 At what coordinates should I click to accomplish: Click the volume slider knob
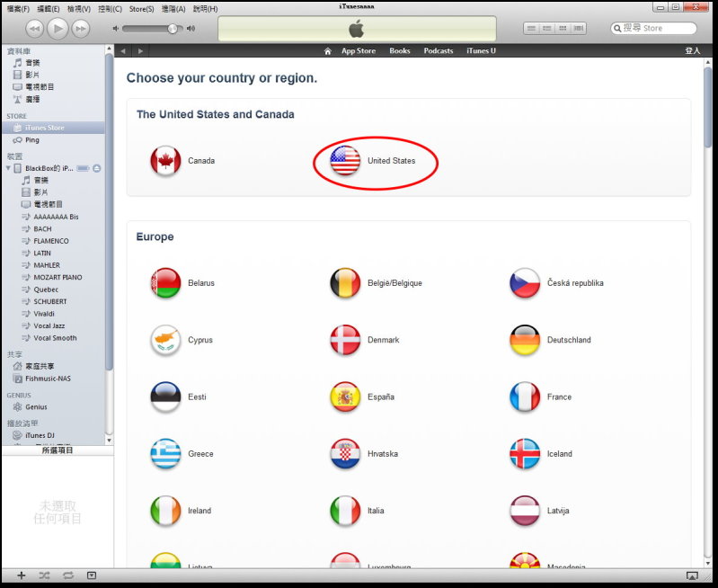(173, 29)
